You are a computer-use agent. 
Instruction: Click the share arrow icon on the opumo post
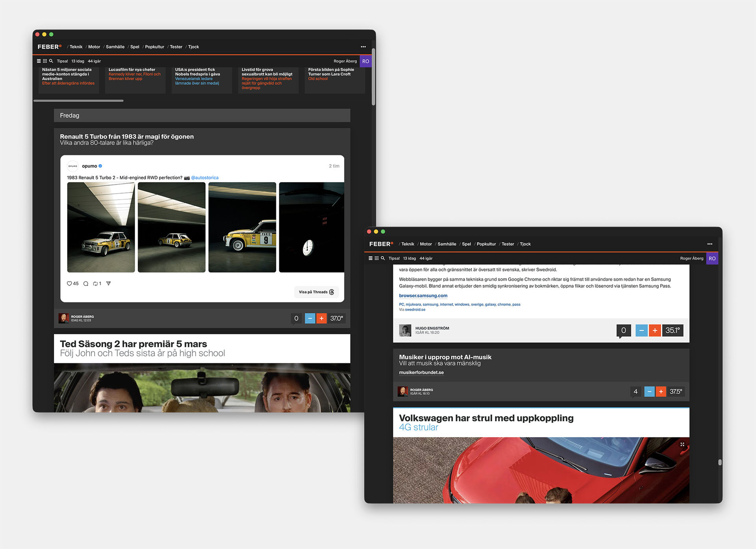tap(109, 284)
